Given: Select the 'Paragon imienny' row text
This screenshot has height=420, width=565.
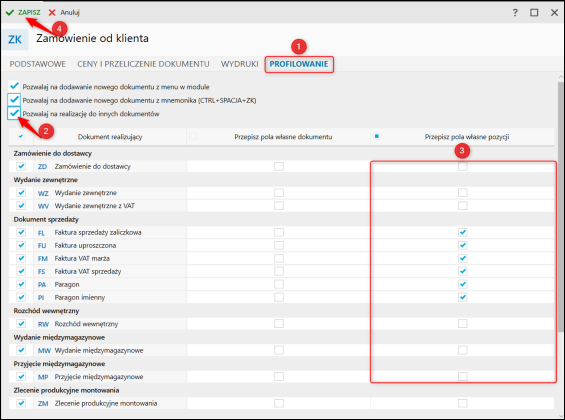Looking at the screenshot, I should [80, 297].
